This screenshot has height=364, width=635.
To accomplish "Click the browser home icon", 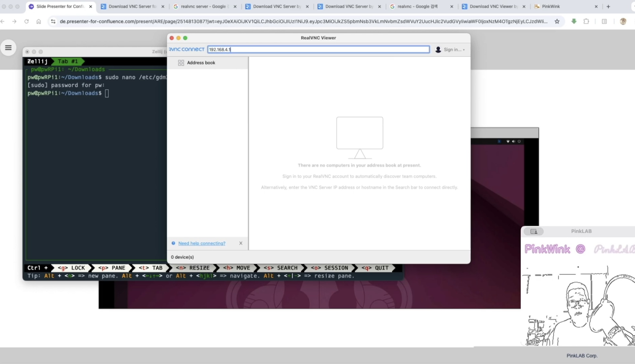I will (x=39, y=21).
